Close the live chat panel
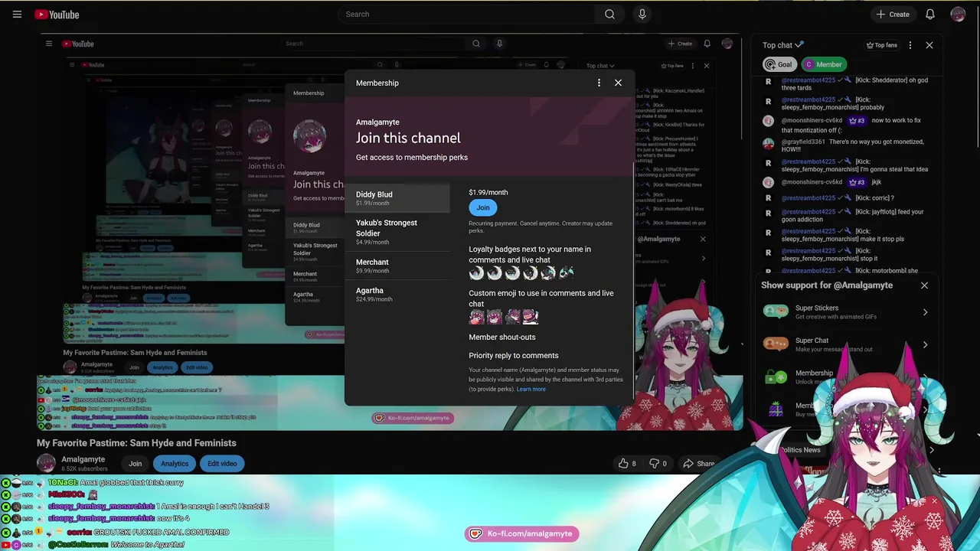The height and width of the screenshot is (551, 980). (x=929, y=45)
